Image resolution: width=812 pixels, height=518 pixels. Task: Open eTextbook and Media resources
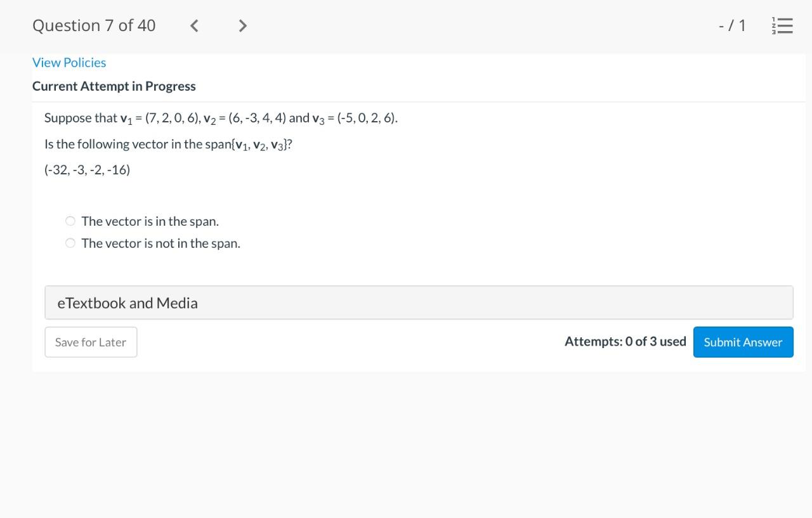tap(128, 302)
